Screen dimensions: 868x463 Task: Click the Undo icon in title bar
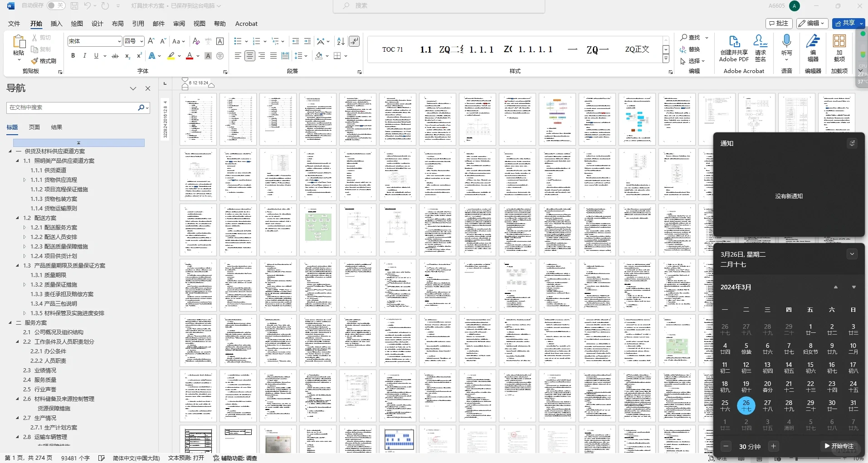point(87,6)
